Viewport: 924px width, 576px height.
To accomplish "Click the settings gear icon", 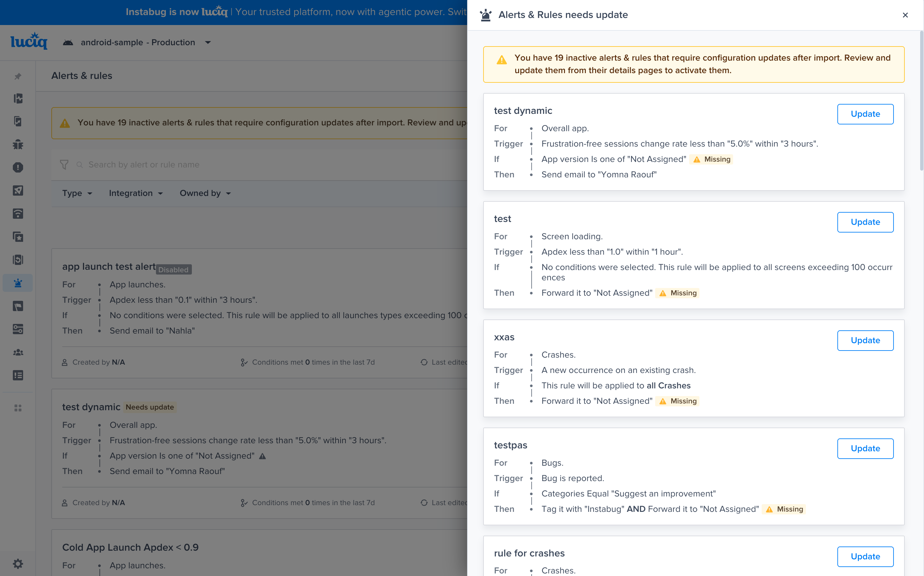I will (x=18, y=563).
